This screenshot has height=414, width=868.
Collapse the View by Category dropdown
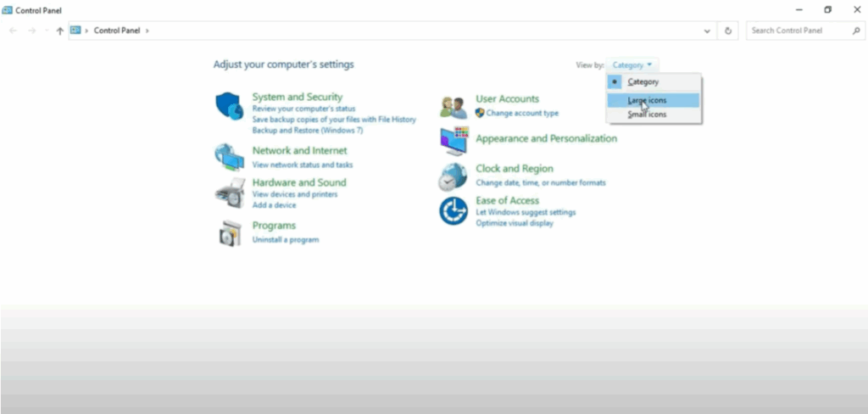(632, 65)
